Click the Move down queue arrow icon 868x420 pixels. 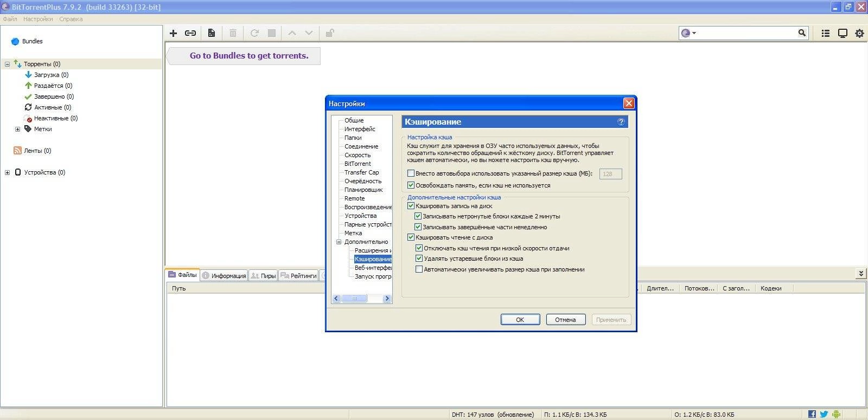coord(309,33)
